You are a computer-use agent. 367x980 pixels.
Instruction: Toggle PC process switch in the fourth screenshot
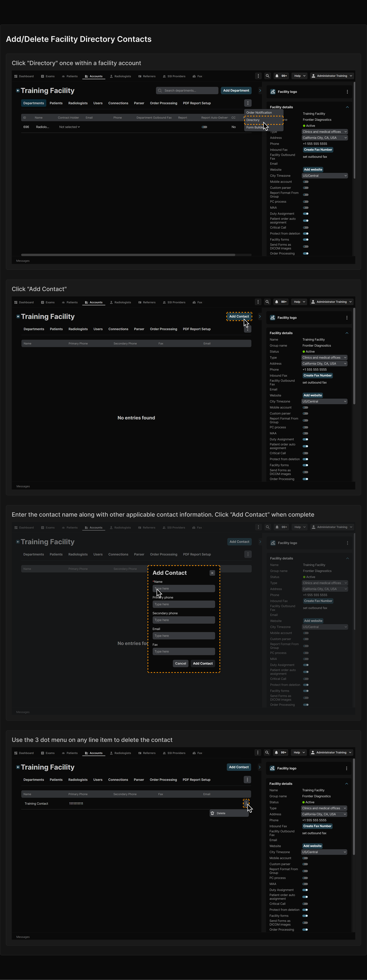point(305,878)
